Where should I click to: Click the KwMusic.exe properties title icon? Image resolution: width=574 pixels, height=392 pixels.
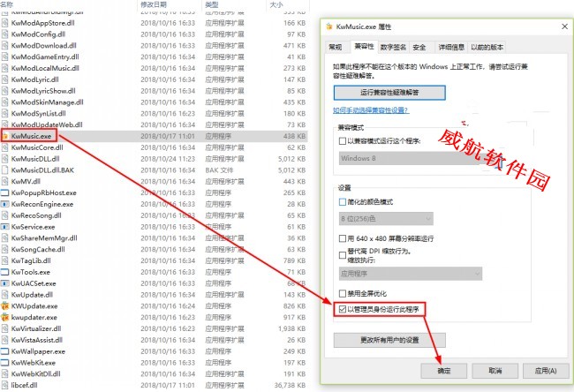click(x=329, y=26)
